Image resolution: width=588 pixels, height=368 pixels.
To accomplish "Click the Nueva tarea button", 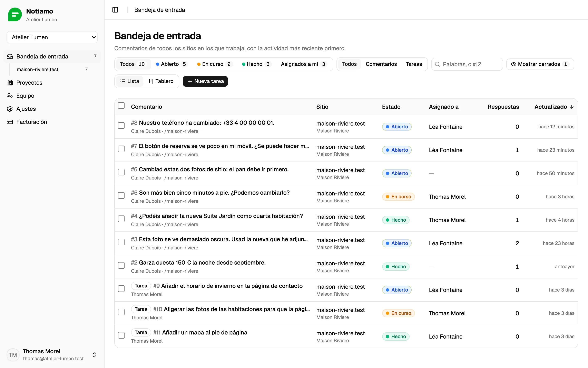I will click(205, 81).
